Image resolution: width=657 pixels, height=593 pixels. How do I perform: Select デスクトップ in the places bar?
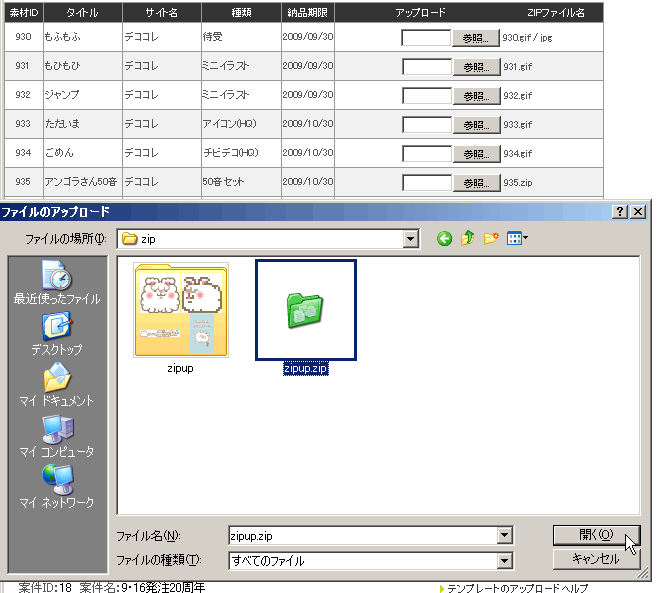56,333
